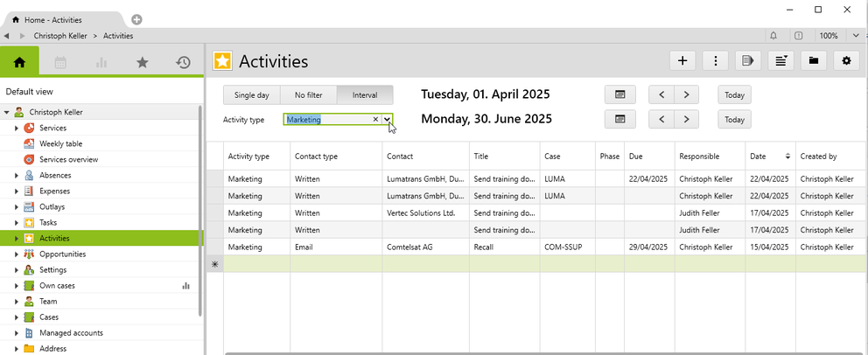Select the Team tree item
The height and width of the screenshot is (355, 868).
48,302
